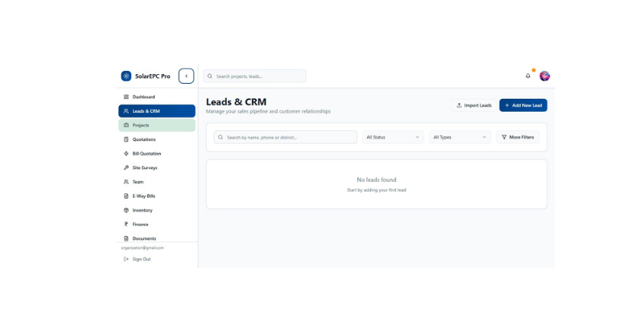Collapse the sidebar with the chevron button
Image resolution: width=644 pixels, height=322 pixels.
186,76
